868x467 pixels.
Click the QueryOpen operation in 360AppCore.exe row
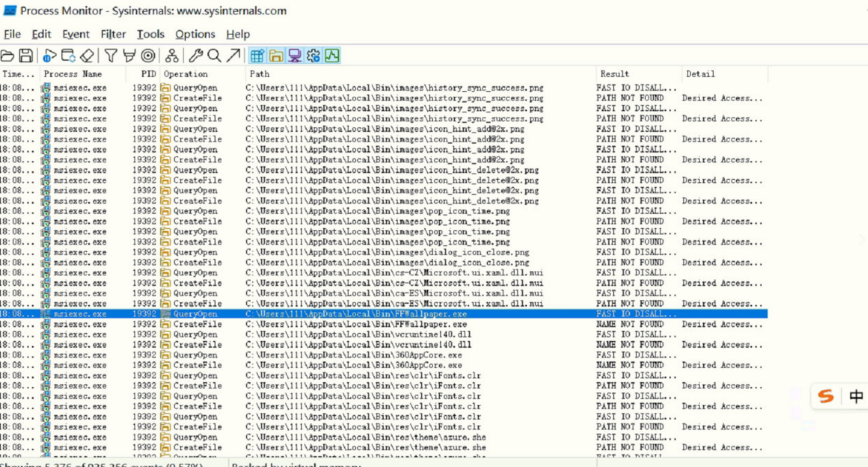point(195,355)
